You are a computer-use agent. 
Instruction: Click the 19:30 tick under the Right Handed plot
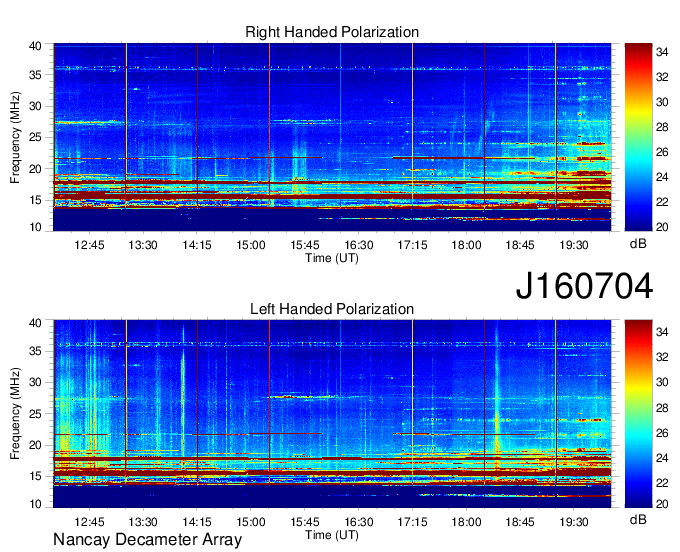coord(574,245)
